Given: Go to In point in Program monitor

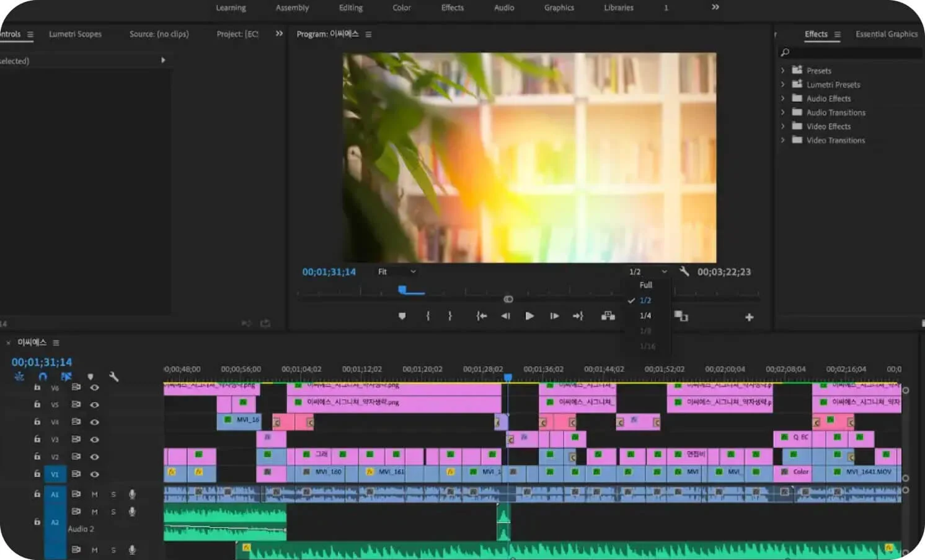Looking at the screenshot, I should pyautogui.click(x=481, y=316).
